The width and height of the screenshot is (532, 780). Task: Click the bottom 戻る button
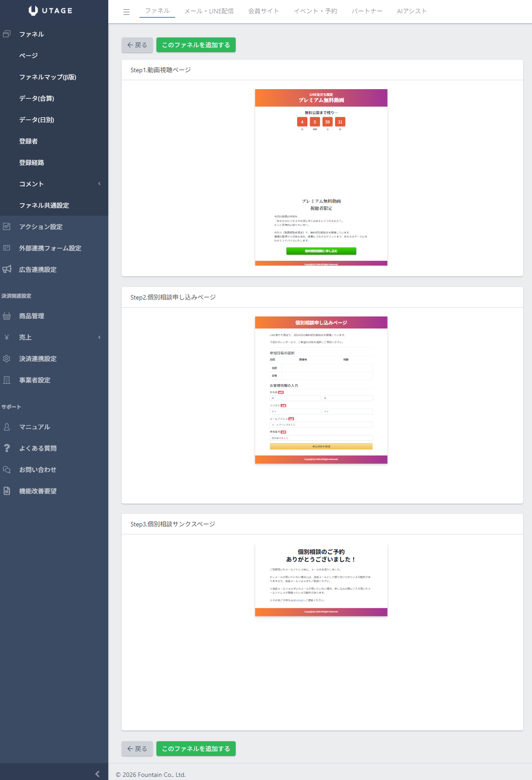[137, 749]
